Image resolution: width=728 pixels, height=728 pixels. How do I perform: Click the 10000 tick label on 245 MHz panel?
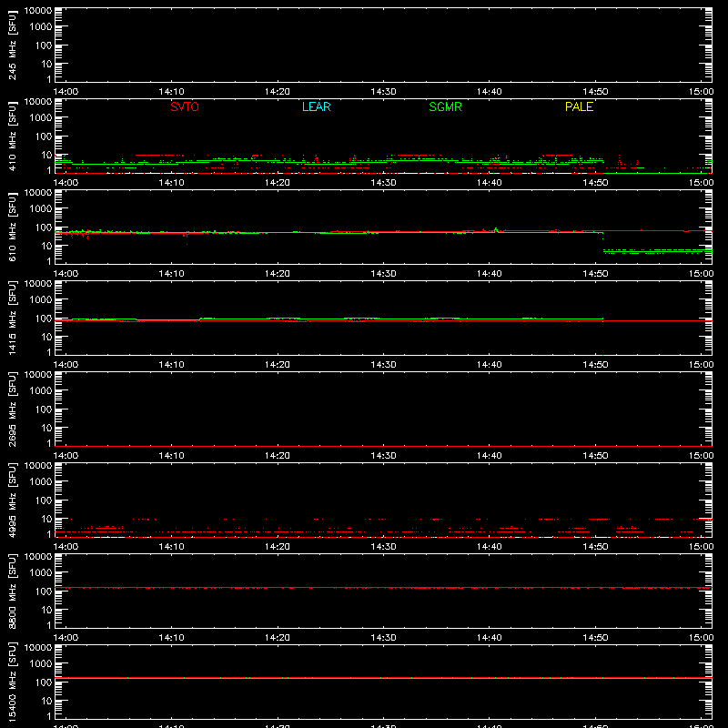38,11
